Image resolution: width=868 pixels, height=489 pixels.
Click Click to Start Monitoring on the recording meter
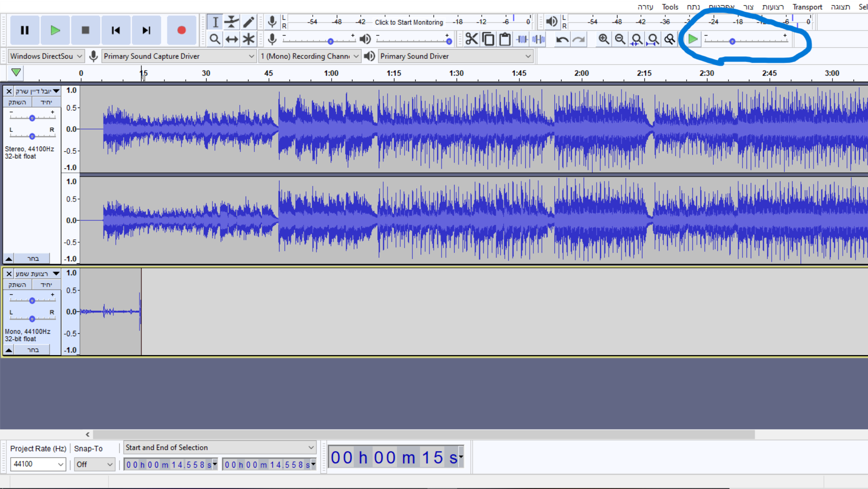click(x=409, y=22)
